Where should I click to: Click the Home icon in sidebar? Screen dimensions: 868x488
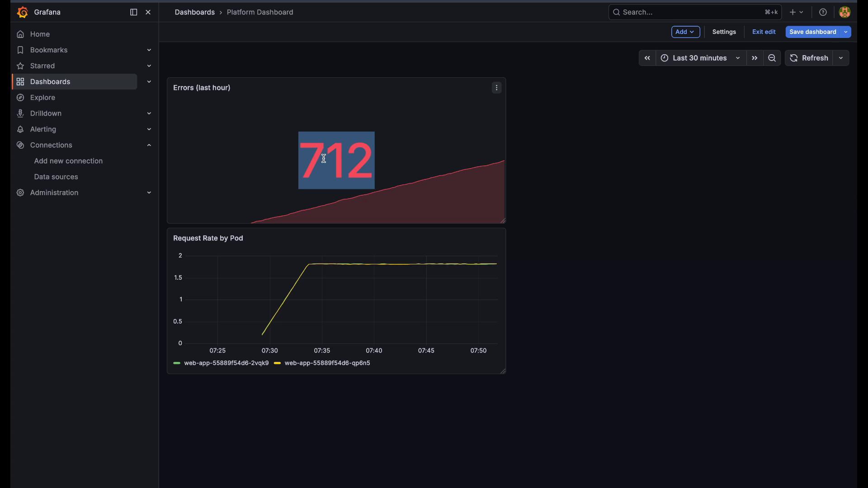click(x=20, y=34)
